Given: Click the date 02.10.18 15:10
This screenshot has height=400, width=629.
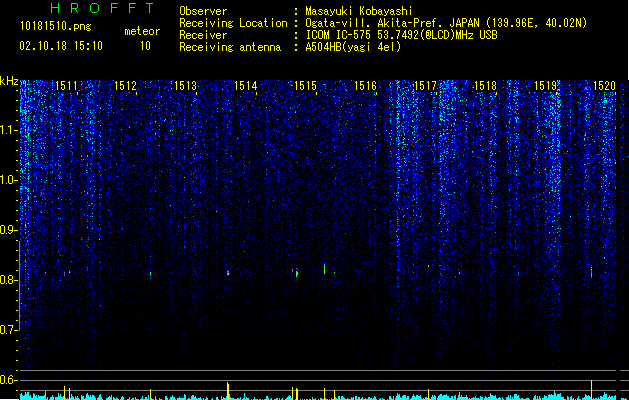Looking at the screenshot, I should 61,46.
